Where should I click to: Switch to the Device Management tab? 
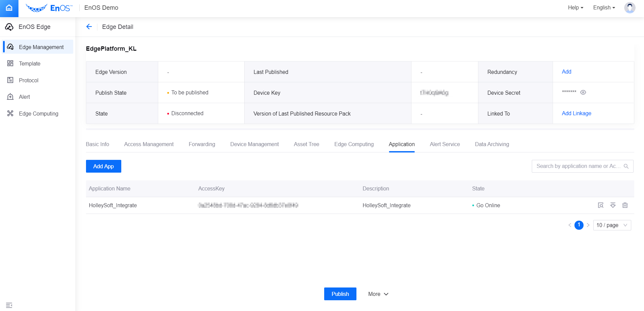pyautogui.click(x=254, y=144)
